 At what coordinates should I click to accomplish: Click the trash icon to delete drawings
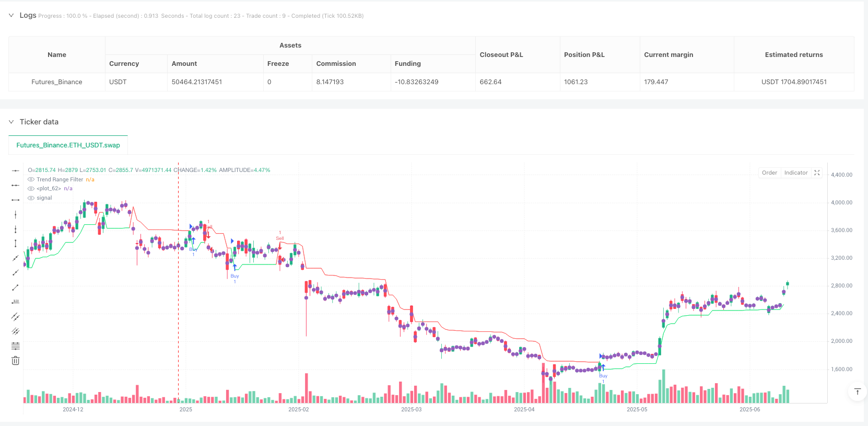16,361
